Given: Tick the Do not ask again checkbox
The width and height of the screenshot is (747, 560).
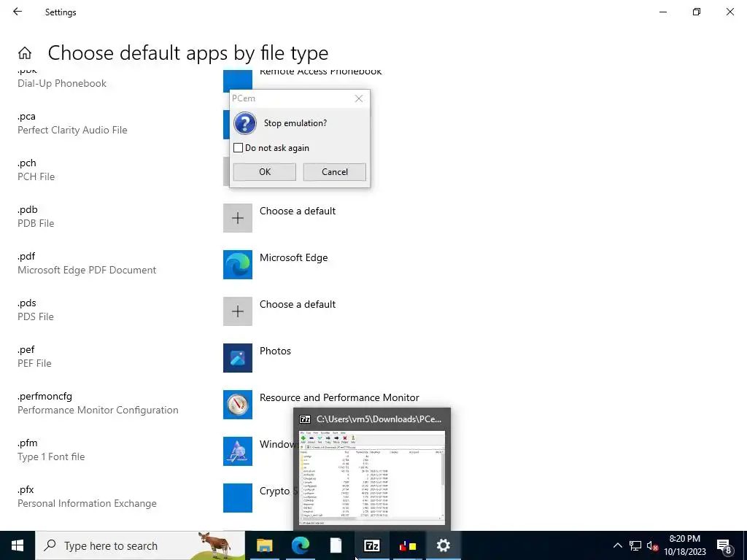Looking at the screenshot, I should pyautogui.click(x=239, y=148).
